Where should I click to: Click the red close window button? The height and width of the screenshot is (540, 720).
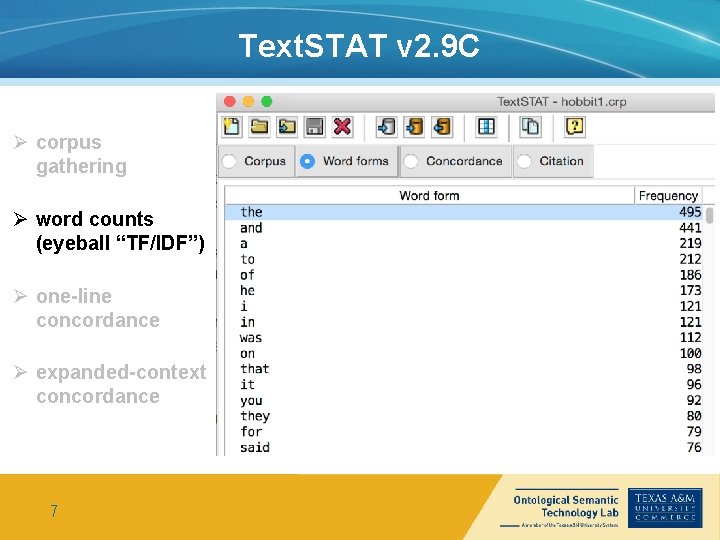230,101
